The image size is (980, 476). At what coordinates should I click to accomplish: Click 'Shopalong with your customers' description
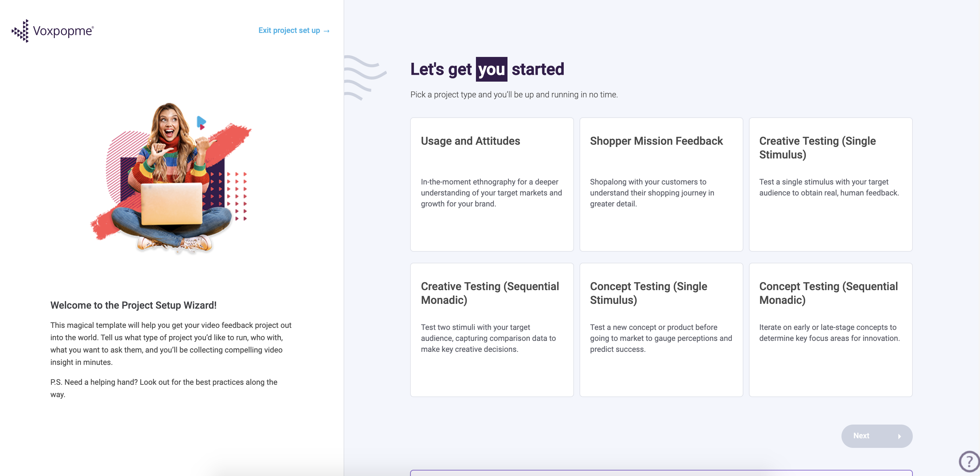tap(652, 193)
